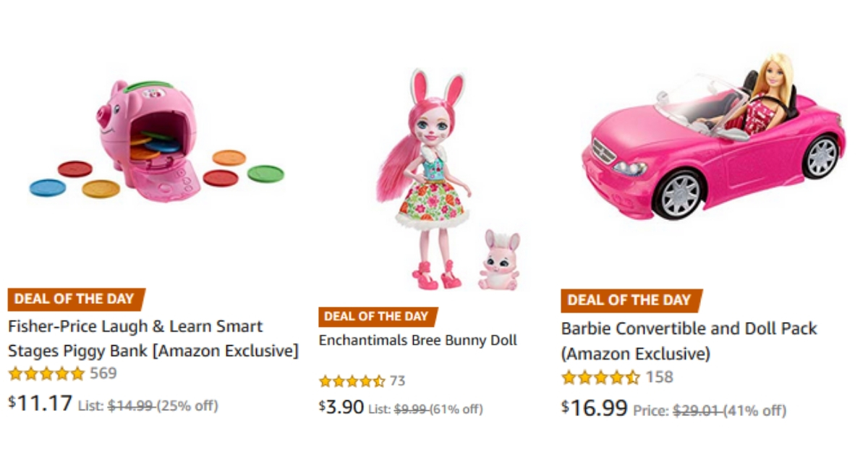868x458 pixels.
Task: Open Barbie Convertible and Doll Pack title link
Action: pos(689,341)
